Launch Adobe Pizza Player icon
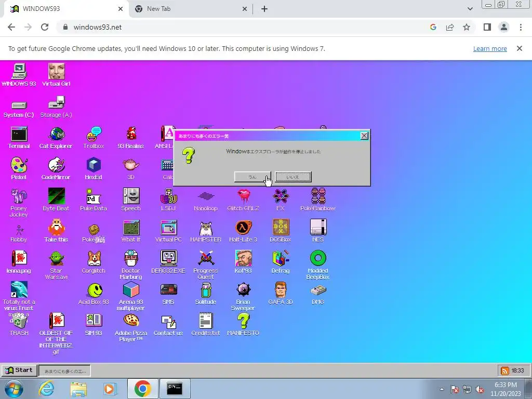The image size is (532, 399). pyautogui.click(x=131, y=328)
